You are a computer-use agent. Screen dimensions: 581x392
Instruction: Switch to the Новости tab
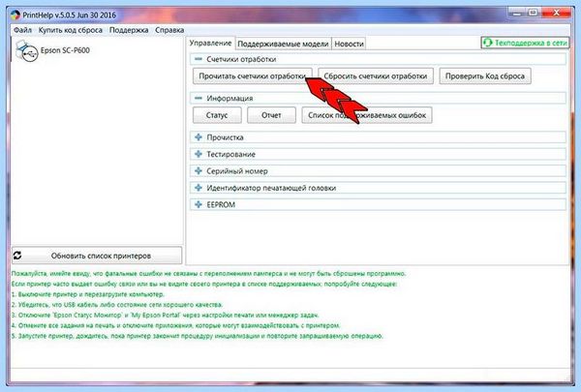[349, 44]
